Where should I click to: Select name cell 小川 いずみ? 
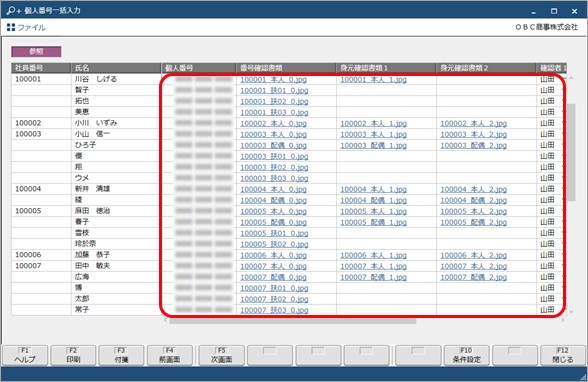coord(116,123)
